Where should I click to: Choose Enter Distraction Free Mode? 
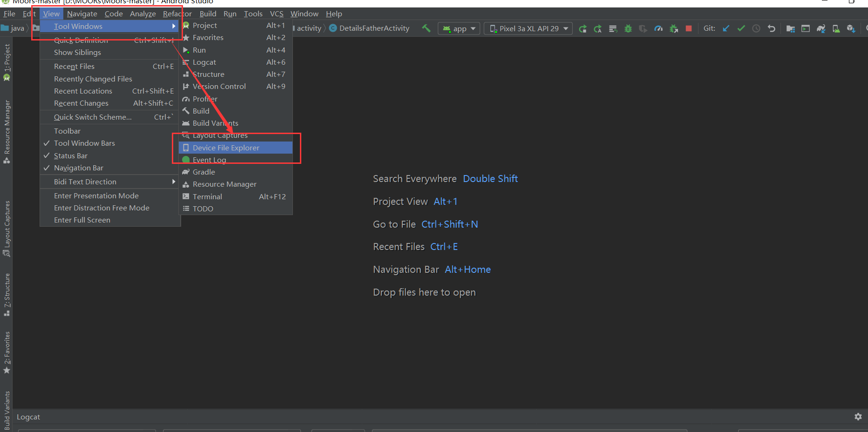(x=110, y=208)
